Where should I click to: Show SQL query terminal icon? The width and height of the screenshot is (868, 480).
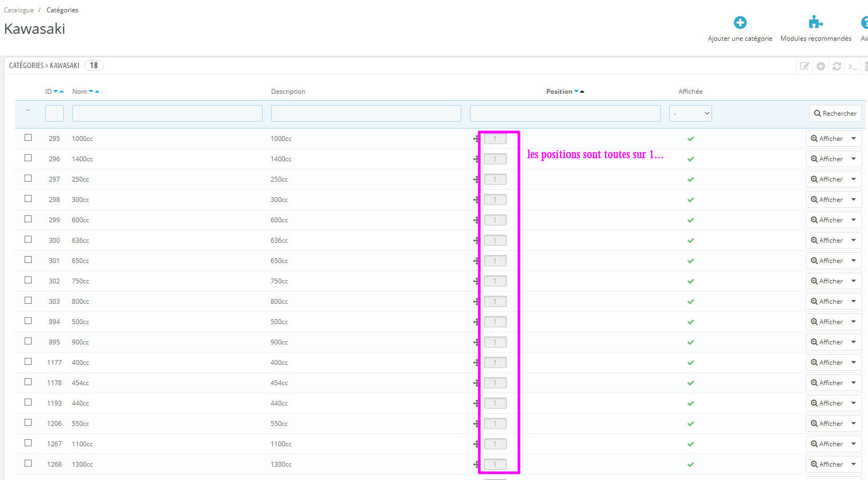(853, 66)
